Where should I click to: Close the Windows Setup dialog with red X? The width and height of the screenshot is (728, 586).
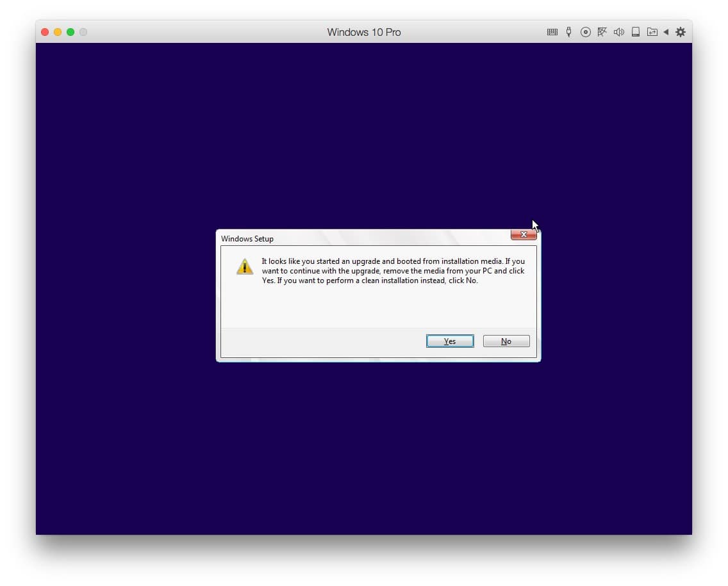[524, 235]
